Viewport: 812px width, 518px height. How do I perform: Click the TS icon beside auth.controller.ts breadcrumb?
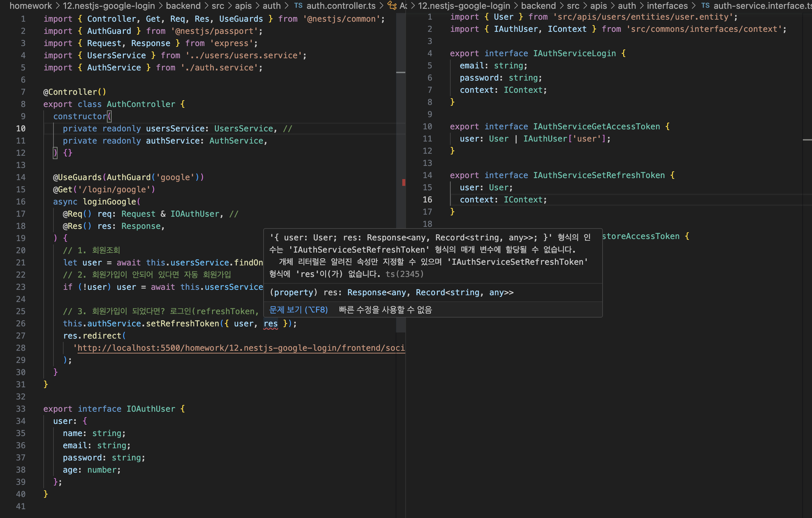(x=298, y=6)
